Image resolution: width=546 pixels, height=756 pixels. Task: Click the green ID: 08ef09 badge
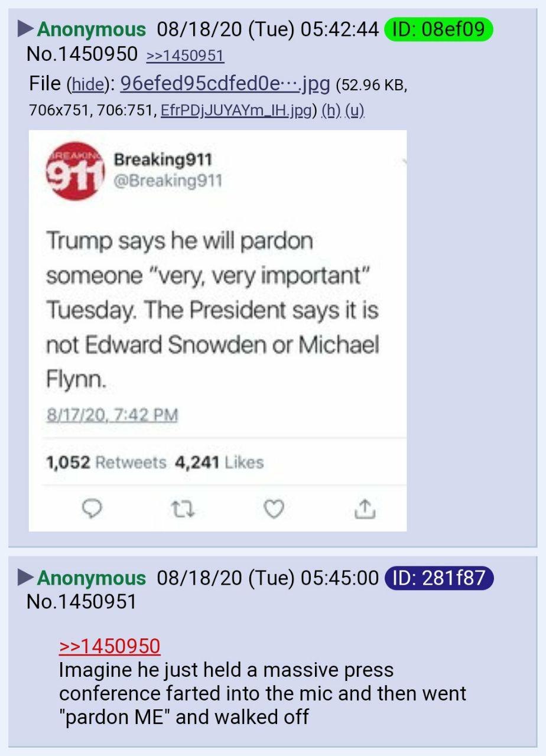438,29
